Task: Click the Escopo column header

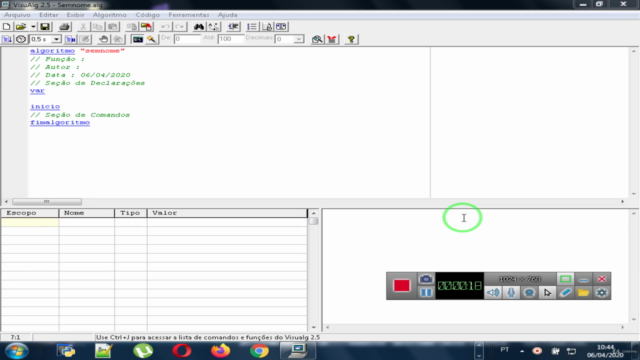Action: click(x=30, y=213)
